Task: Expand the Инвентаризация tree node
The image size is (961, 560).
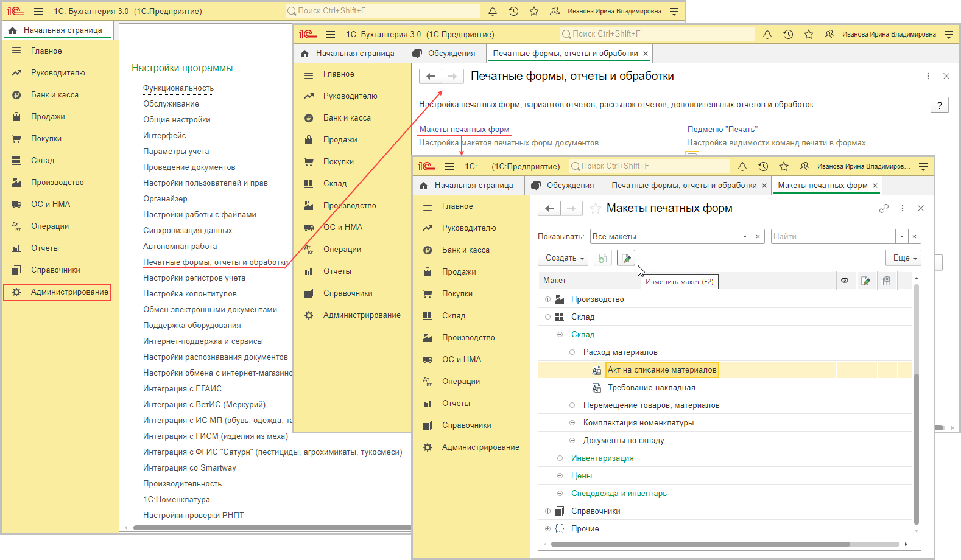Action: [x=560, y=458]
